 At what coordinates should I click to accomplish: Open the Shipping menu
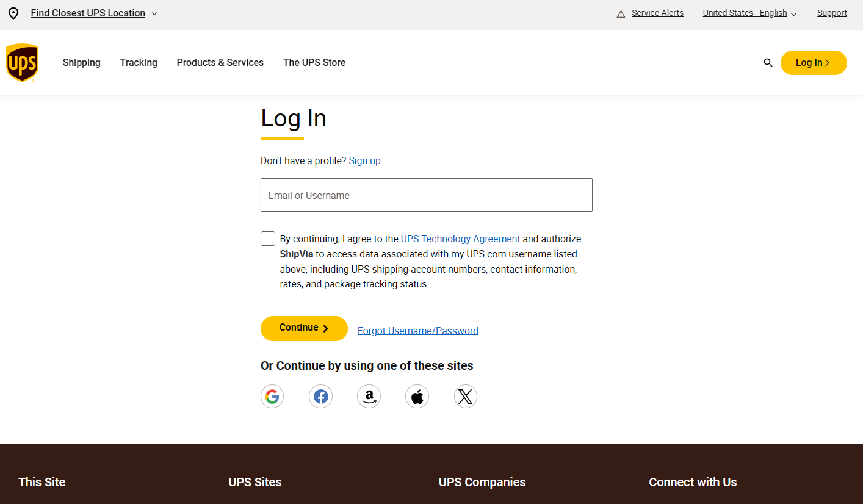[82, 62]
